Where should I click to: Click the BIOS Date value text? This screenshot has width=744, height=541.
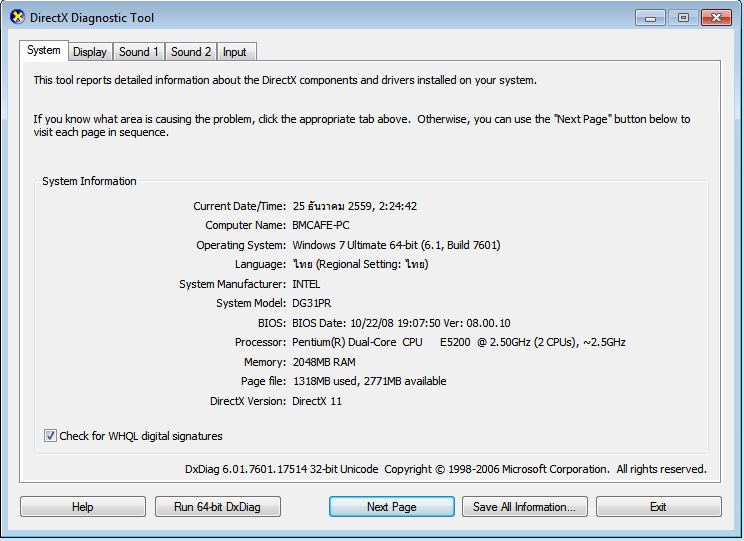pos(401,323)
